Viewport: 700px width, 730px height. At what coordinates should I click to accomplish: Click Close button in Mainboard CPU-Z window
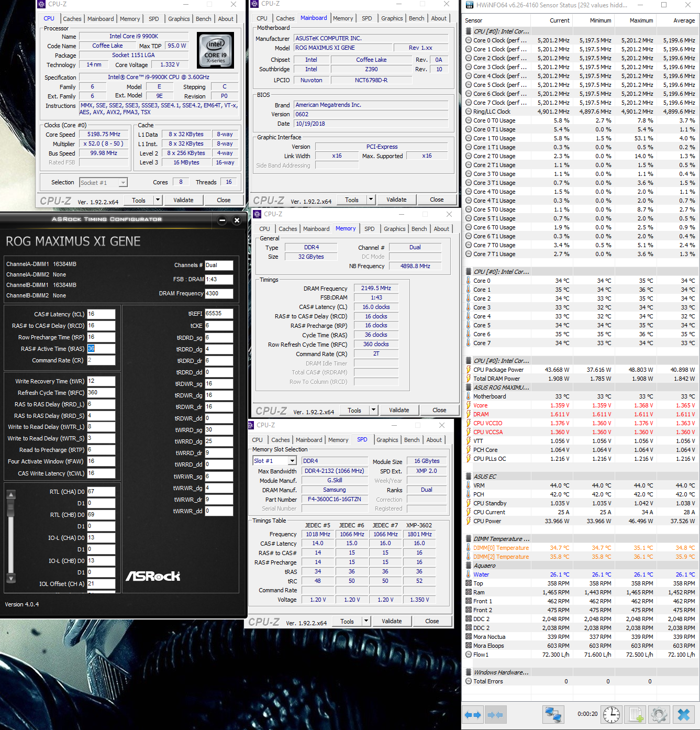[x=437, y=200]
